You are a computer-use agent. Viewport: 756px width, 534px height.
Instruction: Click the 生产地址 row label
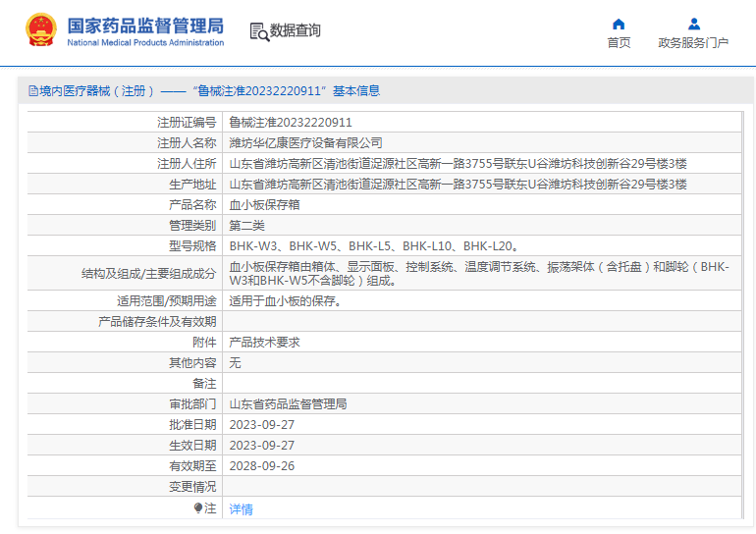coord(192,185)
